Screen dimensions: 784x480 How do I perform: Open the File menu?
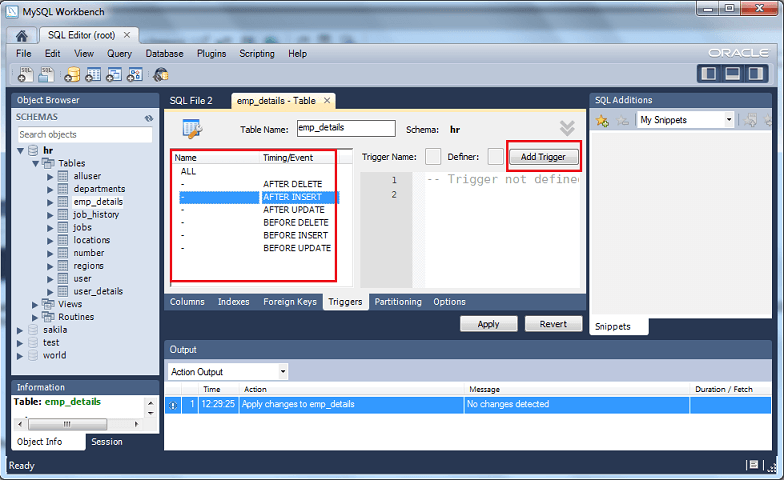24,54
